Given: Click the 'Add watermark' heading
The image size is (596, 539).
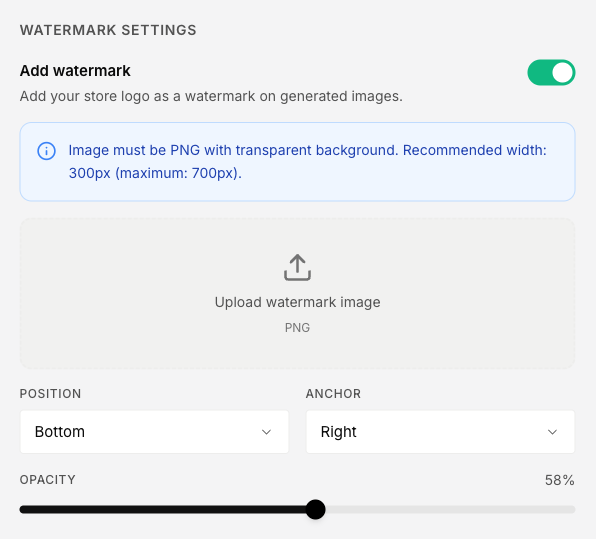Looking at the screenshot, I should click(x=75, y=71).
